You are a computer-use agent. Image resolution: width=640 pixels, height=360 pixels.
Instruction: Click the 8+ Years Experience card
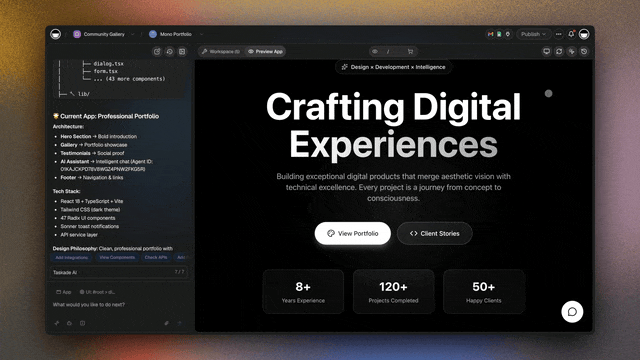(303, 291)
